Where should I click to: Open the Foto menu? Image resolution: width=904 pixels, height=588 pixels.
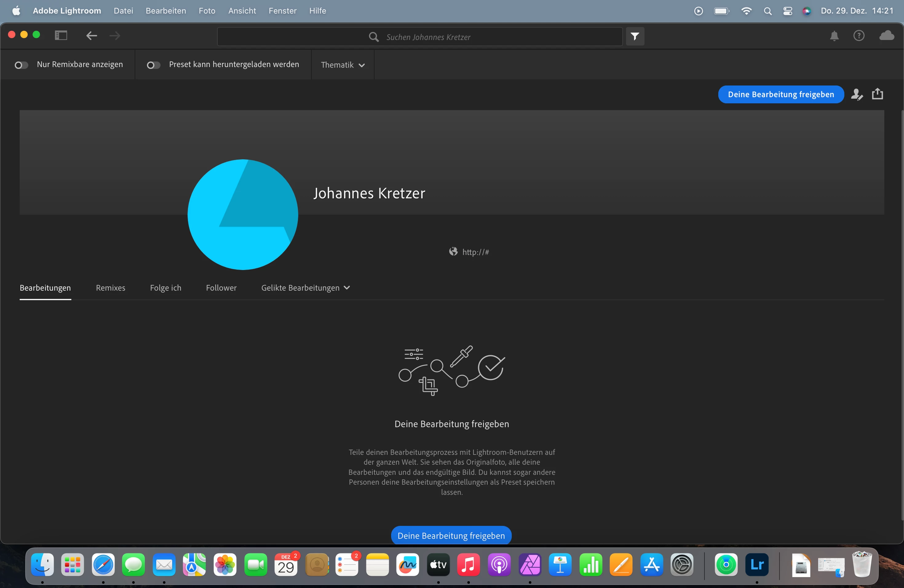(x=207, y=11)
